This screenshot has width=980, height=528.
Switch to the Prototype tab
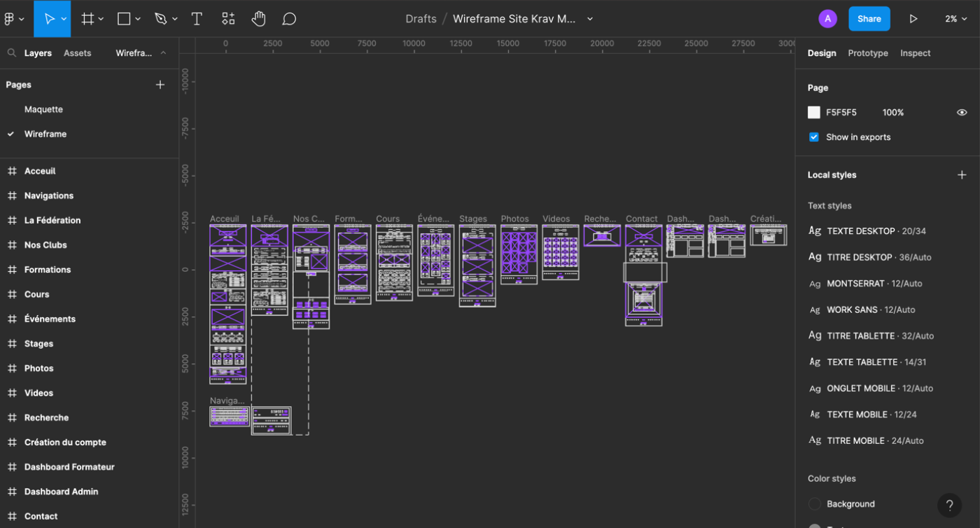point(867,53)
